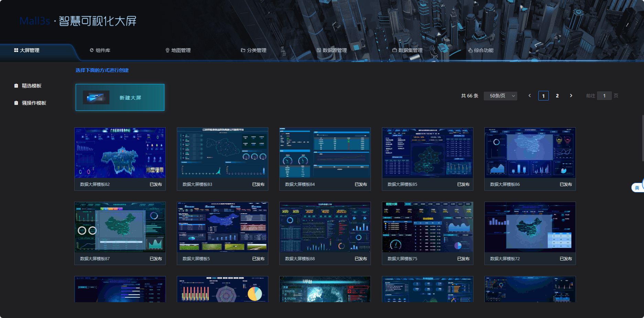Screen dimensions: 644x318
Task: Click the 英 input method floating badge
Action: (x=637, y=188)
